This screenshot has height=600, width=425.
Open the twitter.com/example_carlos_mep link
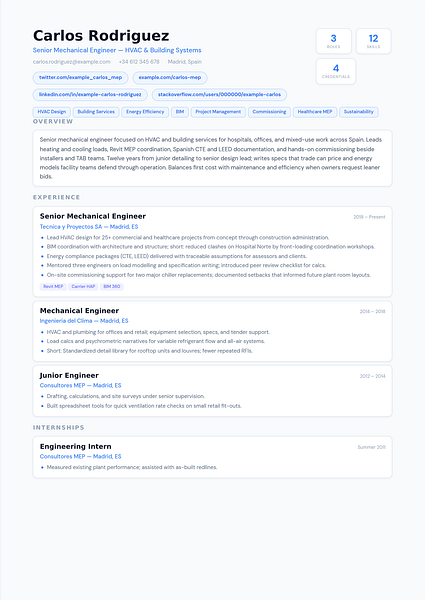tap(80, 78)
